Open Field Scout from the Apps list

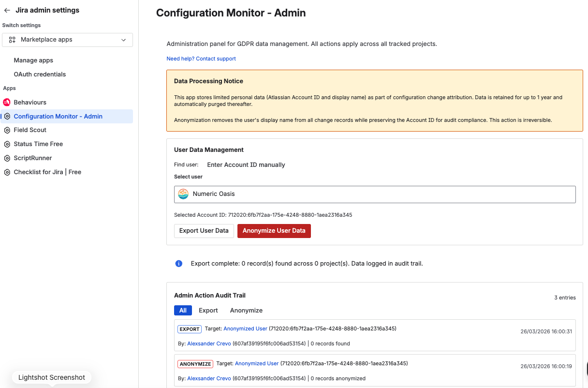pos(7,130)
